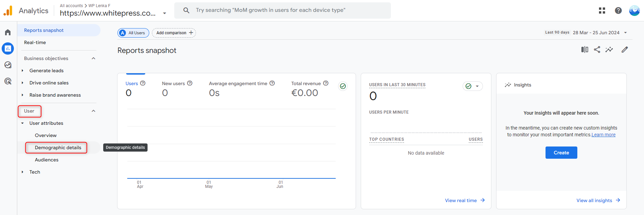Expand the Raise brand awareness group

(x=22, y=95)
